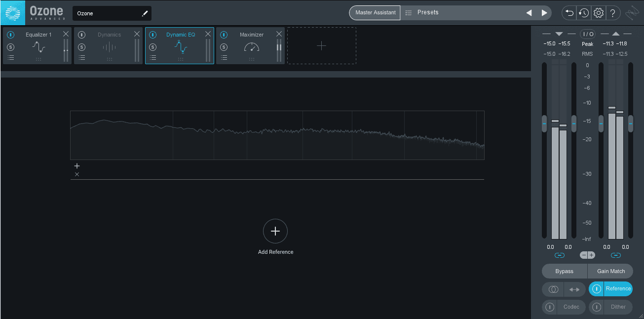This screenshot has width=644, height=319.
Task: Enable the Codec power toggle
Action: [550, 307]
